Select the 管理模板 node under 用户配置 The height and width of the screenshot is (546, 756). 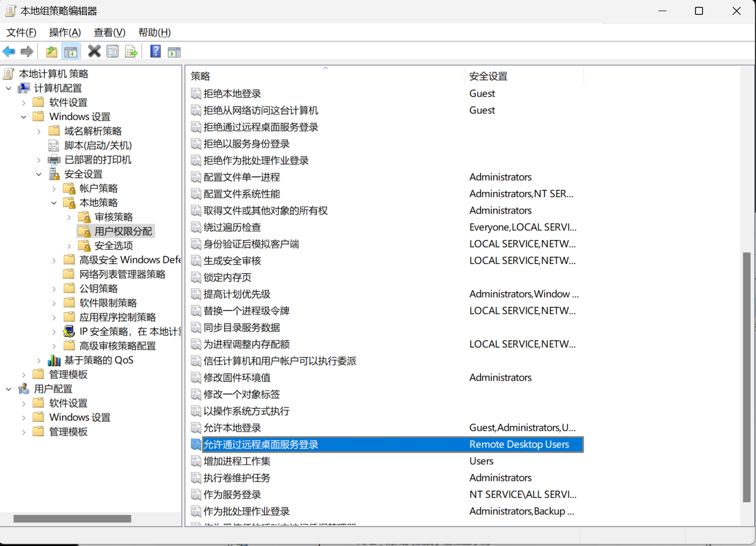click(x=68, y=431)
